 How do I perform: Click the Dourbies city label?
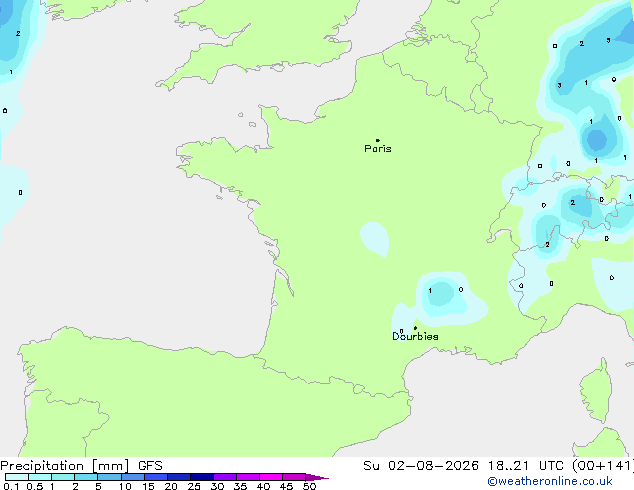(x=415, y=336)
